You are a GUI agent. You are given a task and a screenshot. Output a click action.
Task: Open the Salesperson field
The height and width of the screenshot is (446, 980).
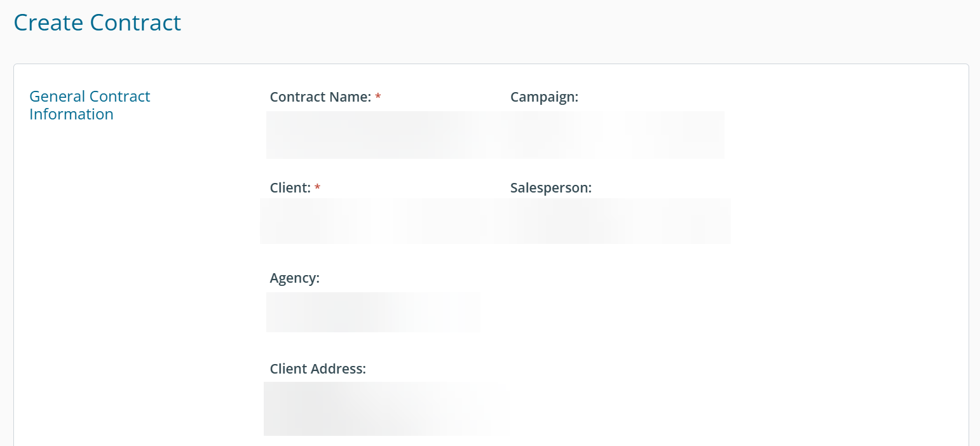[620, 221]
